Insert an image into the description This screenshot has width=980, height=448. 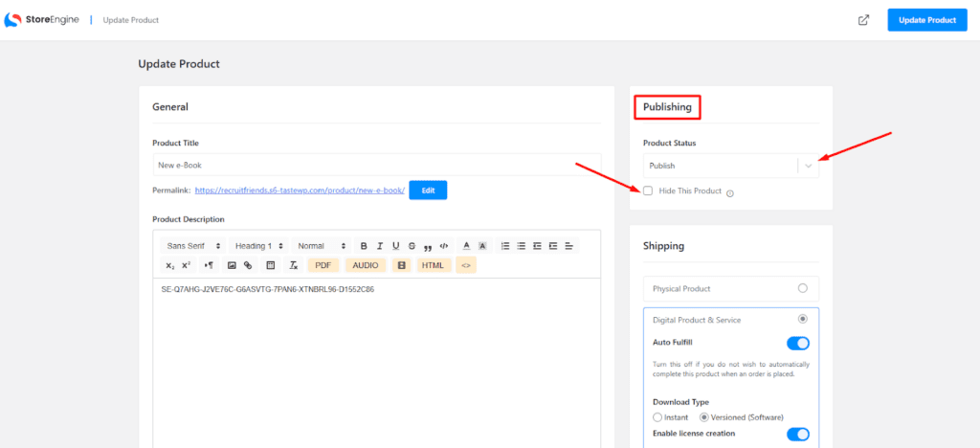pyautogui.click(x=232, y=265)
